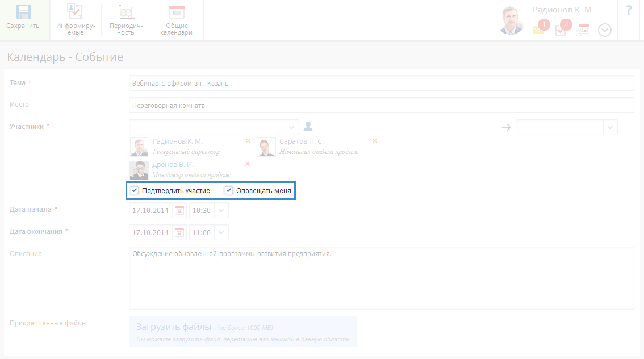
Task: Click the 11:00 end time field
Action: point(202,232)
